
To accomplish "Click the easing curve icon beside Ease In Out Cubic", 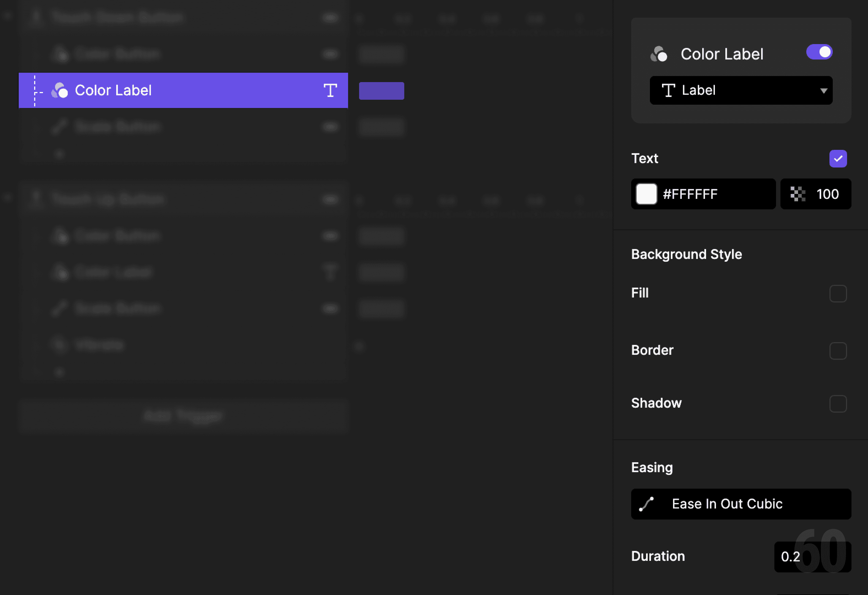I will (647, 504).
